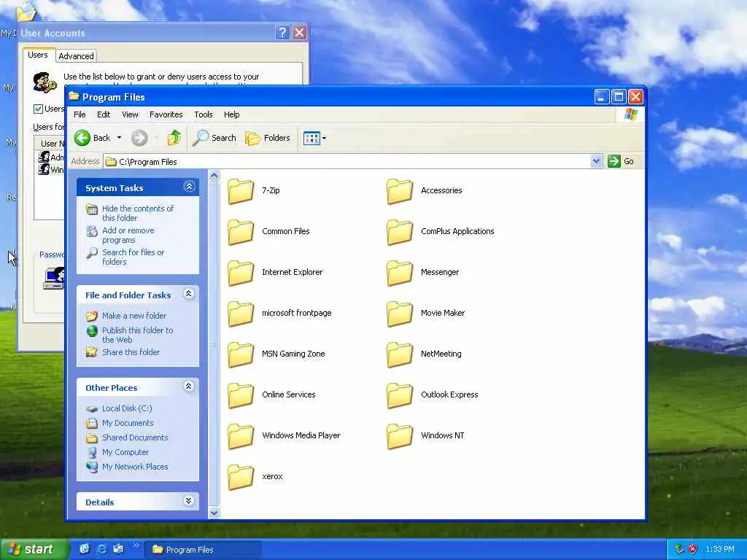This screenshot has height=560, width=747.
Task: Select the Online Services folder
Action: click(271, 394)
